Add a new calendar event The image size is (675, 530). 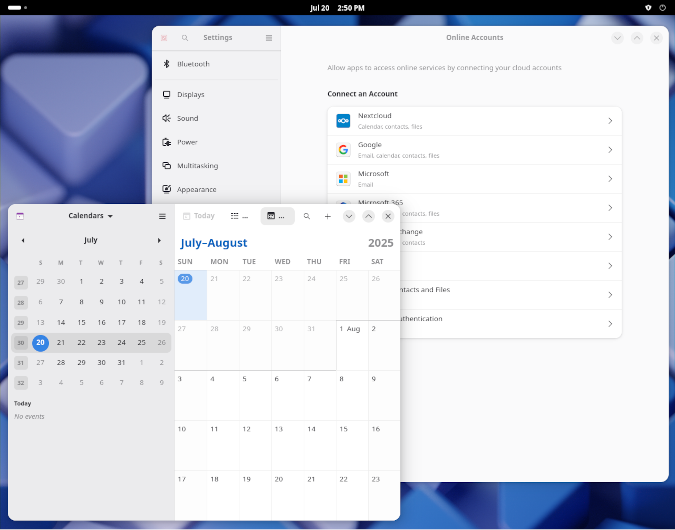click(327, 216)
